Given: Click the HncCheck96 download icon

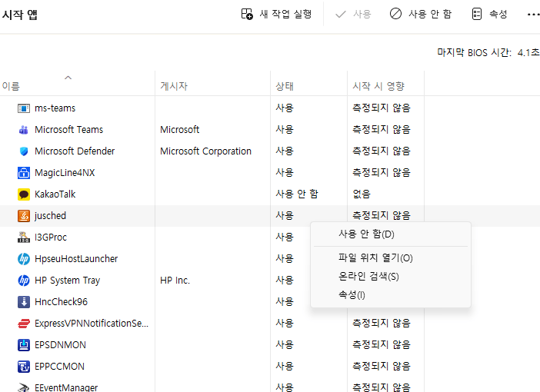Looking at the screenshot, I should 23,302.
